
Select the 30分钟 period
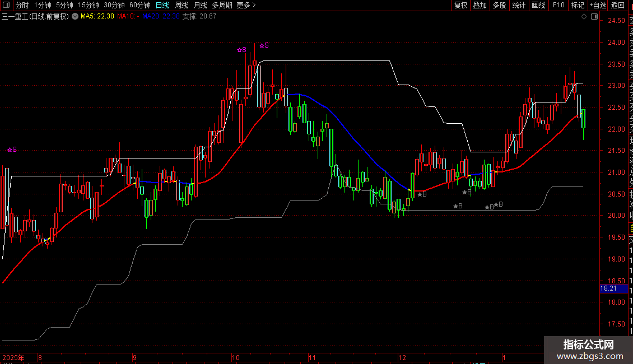pyautogui.click(x=114, y=5)
